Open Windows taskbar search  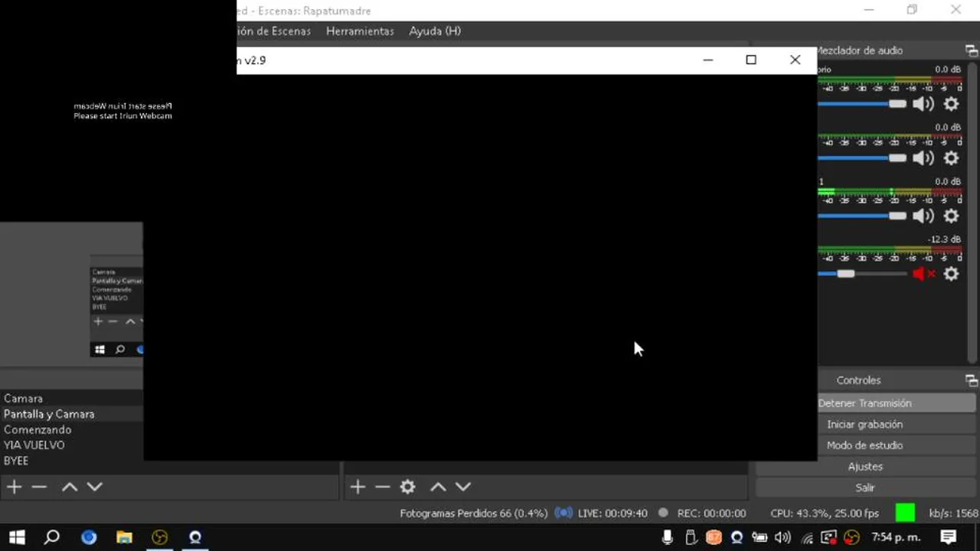coord(52,537)
